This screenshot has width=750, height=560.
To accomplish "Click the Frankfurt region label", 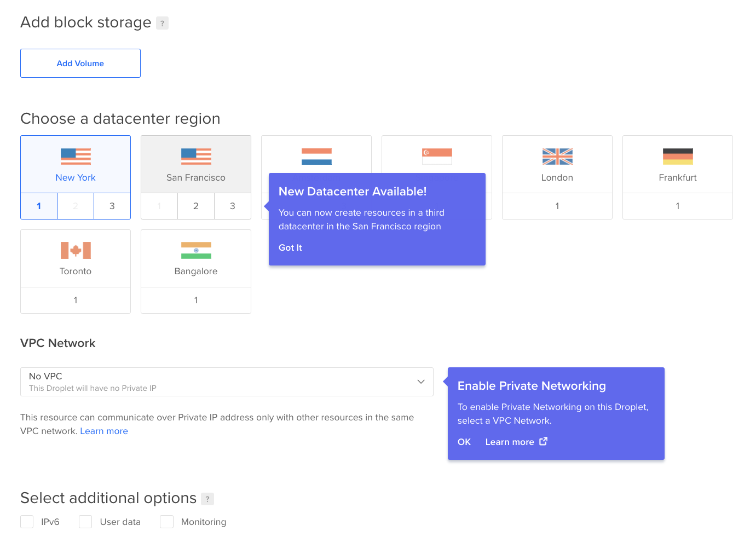I will [678, 178].
